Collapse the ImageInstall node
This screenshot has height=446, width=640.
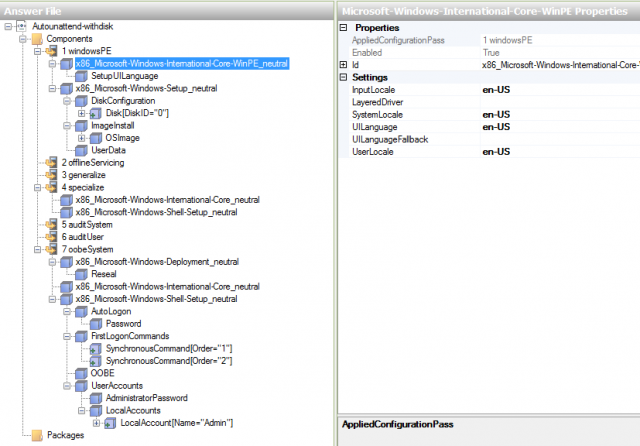[67, 126]
